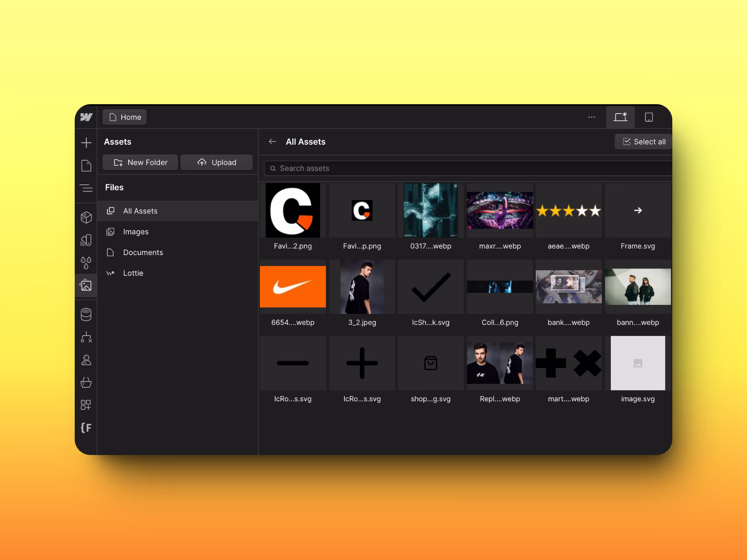747x560 pixels.
Task: Select the bann....webp thumbnail
Action: tap(638, 287)
